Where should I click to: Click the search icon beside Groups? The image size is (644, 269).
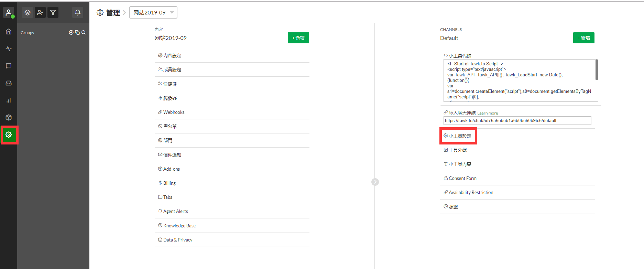84,32
